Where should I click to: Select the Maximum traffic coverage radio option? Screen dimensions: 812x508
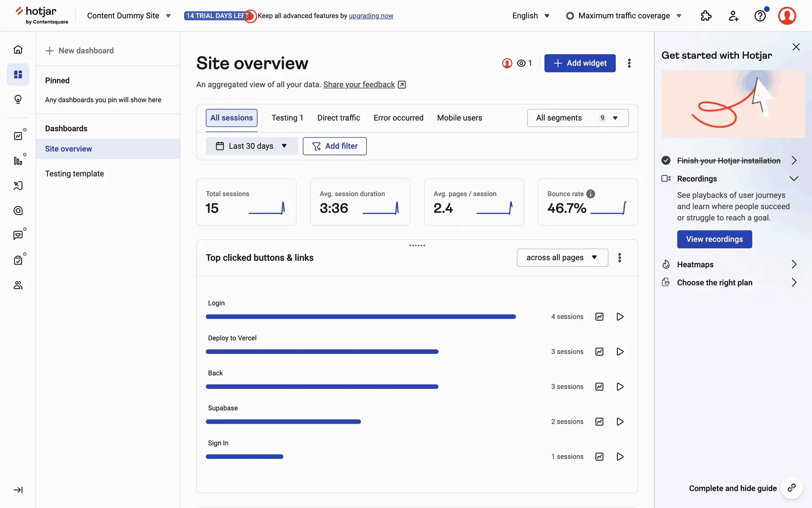[x=570, y=16]
